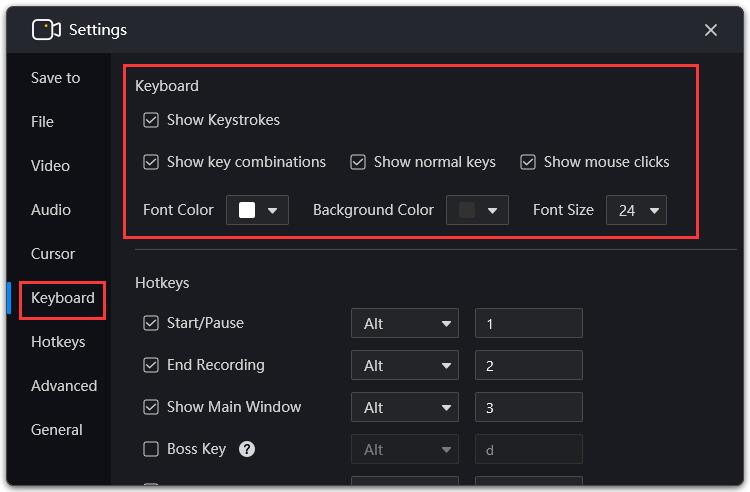Uncheck Show mouse clicks option
The width and height of the screenshot is (750, 492).
click(528, 162)
